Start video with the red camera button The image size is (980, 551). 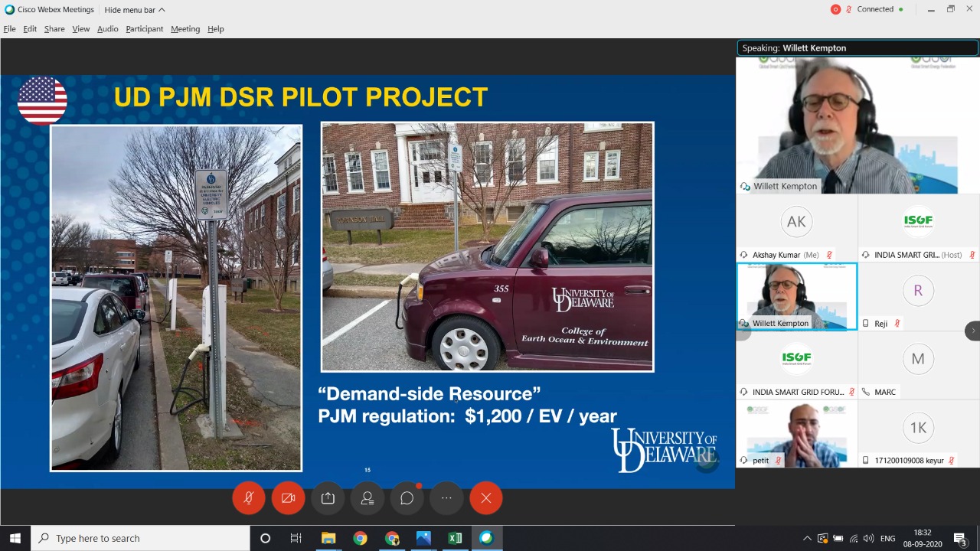pyautogui.click(x=289, y=498)
